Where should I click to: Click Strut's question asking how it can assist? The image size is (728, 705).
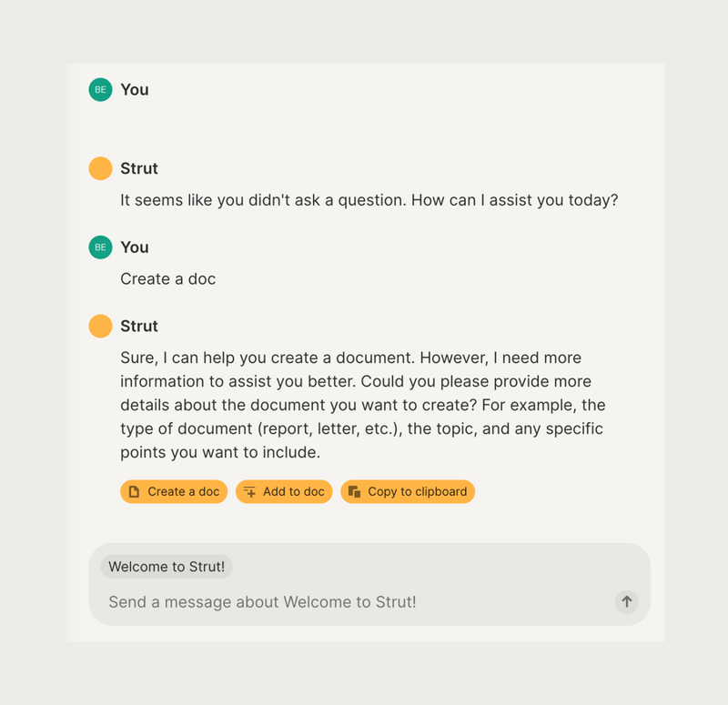(369, 199)
